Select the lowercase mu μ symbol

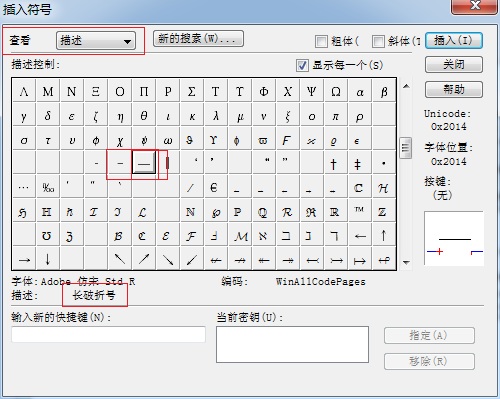[x=240, y=115]
